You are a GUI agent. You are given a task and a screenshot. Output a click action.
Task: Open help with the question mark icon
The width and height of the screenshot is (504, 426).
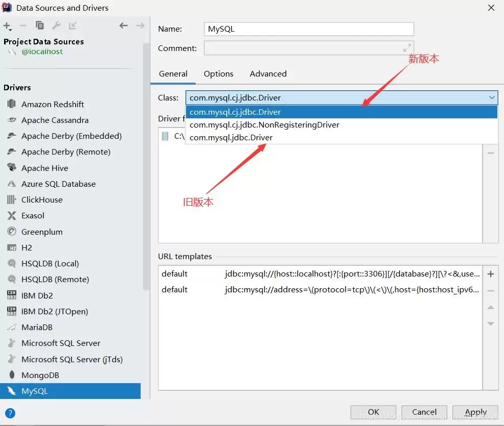click(x=10, y=413)
